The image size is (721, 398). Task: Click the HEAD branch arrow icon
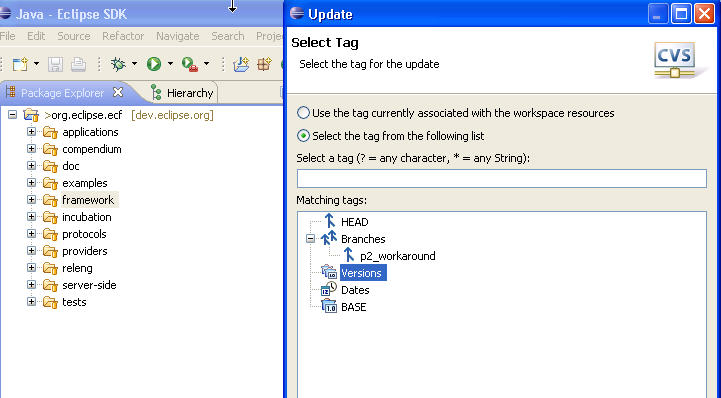(x=330, y=221)
